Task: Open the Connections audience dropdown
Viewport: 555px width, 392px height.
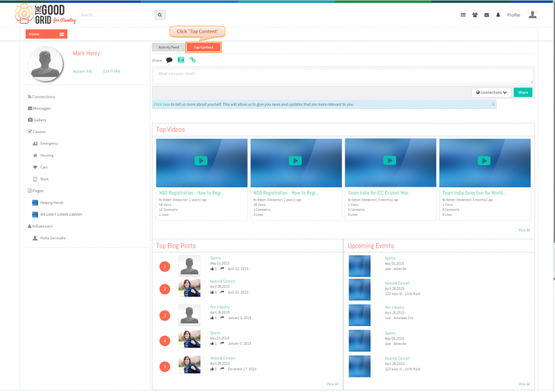Action: pyautogui.click(x=491, y=92)
